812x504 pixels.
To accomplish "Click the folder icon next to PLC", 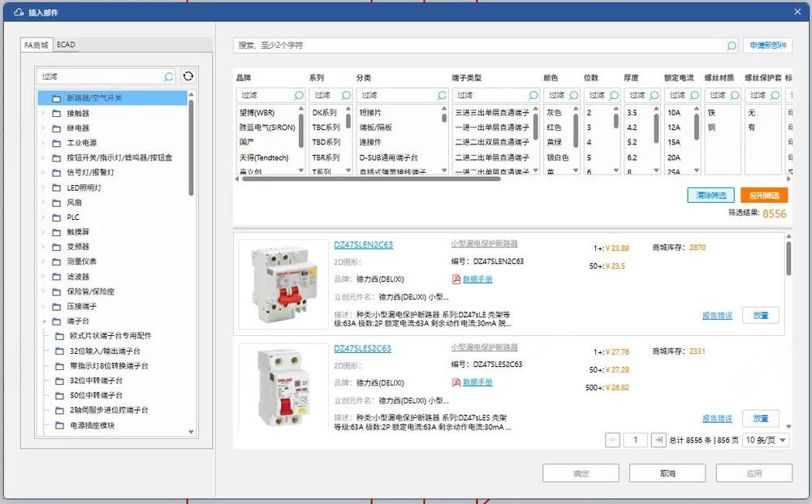I will click(x=57, y=218).
